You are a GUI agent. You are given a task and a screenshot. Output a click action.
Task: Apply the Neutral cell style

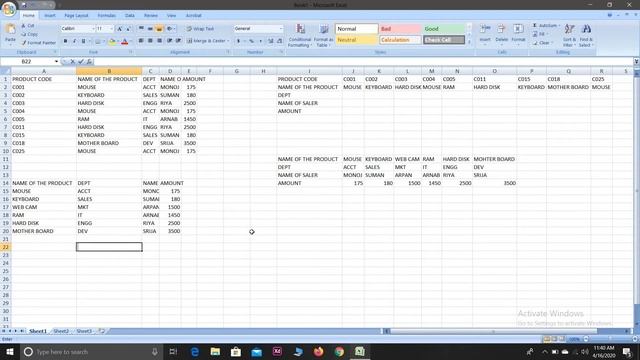[x=357, y=40]
